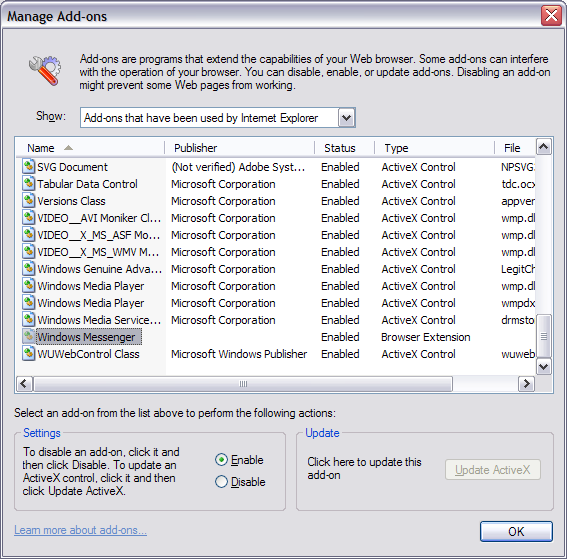The width and height of the screenshot is (567, 559).
Task: Click the WUWebControl Class add-on icon
Action: click(28, 354)
